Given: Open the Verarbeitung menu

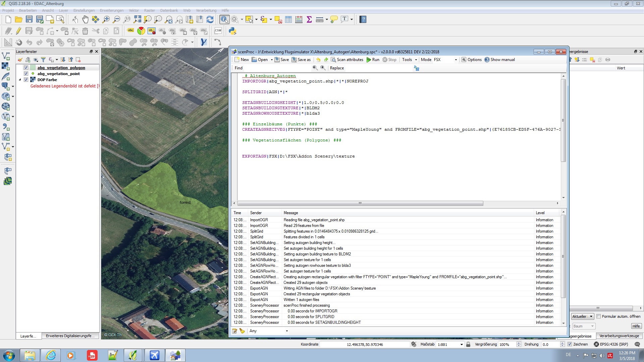Looking at the screenshot, I should [x=206, y=10].
